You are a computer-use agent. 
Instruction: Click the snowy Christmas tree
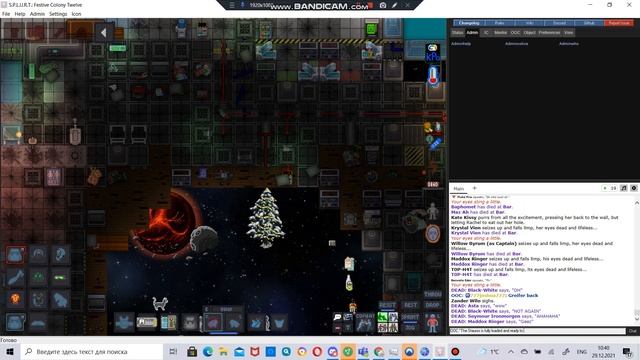pyautogui.click(x=266, y=218)
